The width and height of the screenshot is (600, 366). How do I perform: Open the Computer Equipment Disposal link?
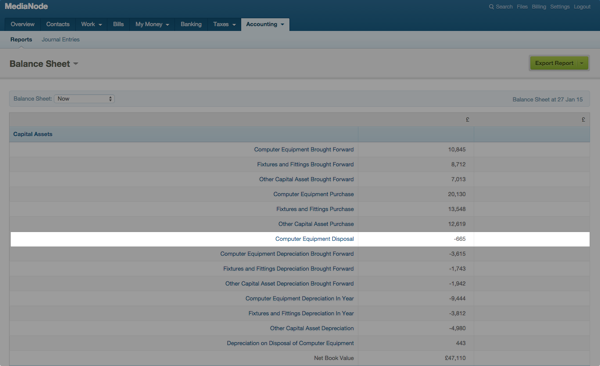pyautogui.click(x=314, y=239)
